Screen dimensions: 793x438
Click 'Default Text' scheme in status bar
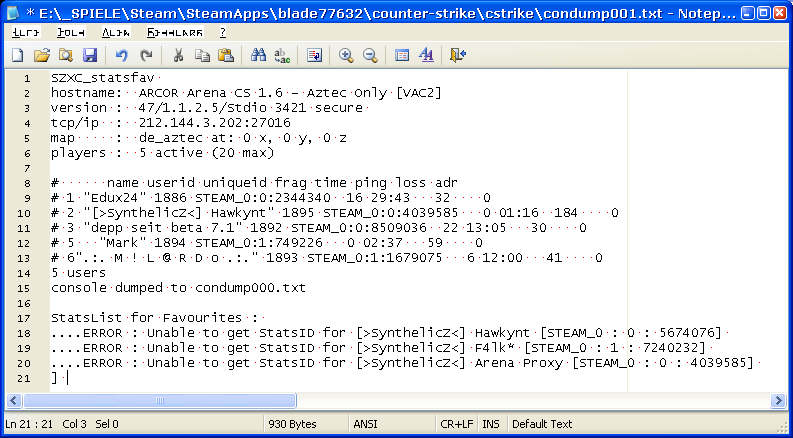pos(542,424)
